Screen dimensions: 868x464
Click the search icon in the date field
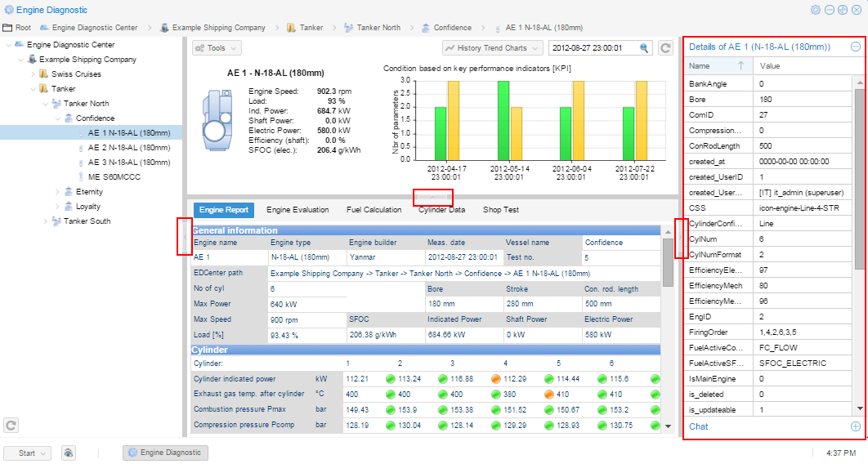(644, 48)
